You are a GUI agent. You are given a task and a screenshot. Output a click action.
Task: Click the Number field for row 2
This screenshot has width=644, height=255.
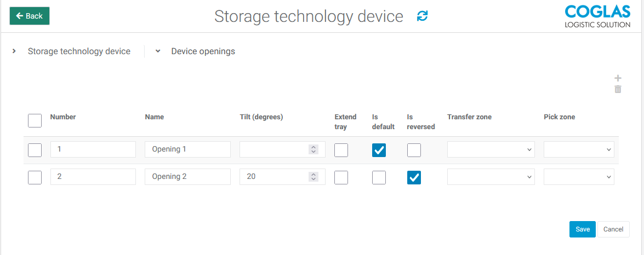coord(93,177)
